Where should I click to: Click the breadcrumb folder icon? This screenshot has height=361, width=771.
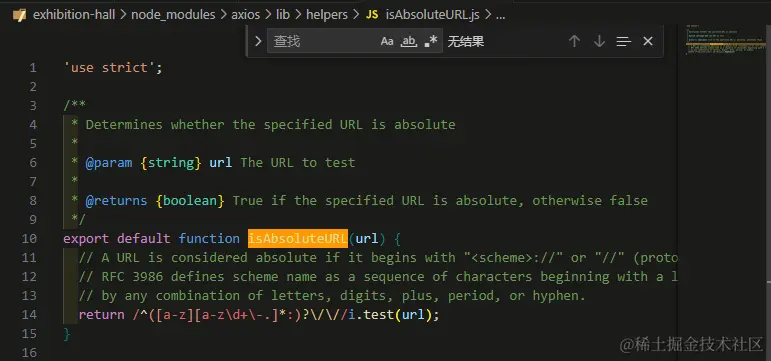pyautogui.click(x=19, y=15)
